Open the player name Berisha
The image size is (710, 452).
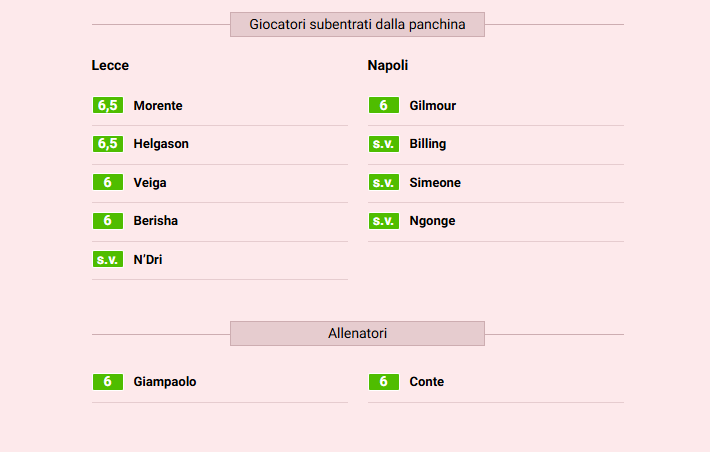[156, 221]
